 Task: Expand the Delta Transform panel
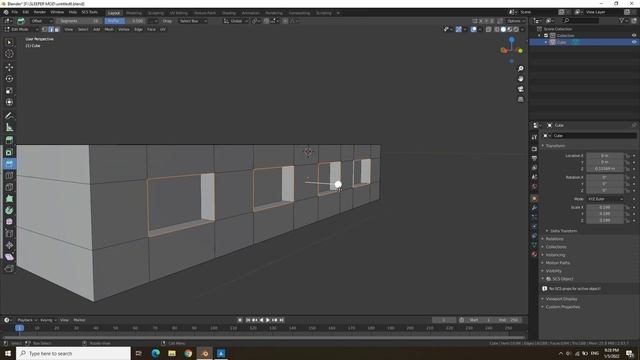564,231
